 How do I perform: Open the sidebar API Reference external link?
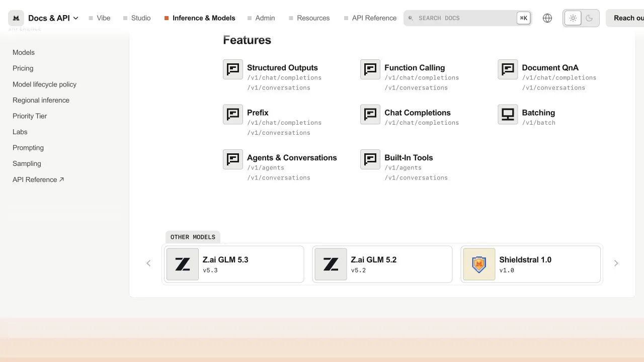pos(38,179)
